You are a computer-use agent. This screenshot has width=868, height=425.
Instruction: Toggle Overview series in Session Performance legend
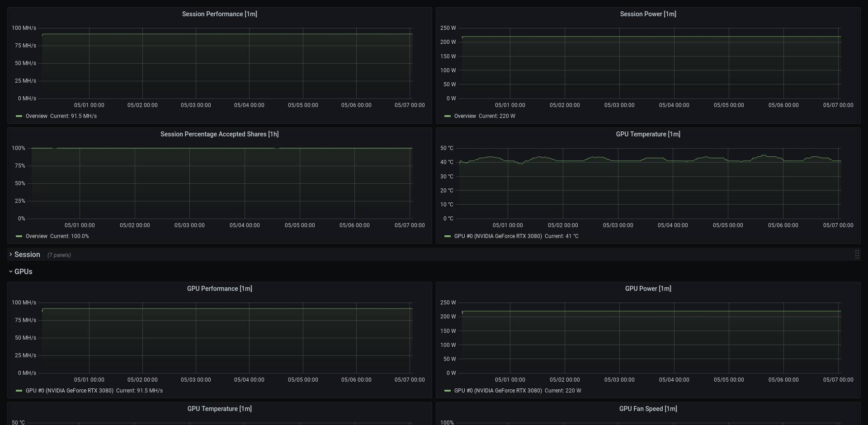tap(37, 116)
